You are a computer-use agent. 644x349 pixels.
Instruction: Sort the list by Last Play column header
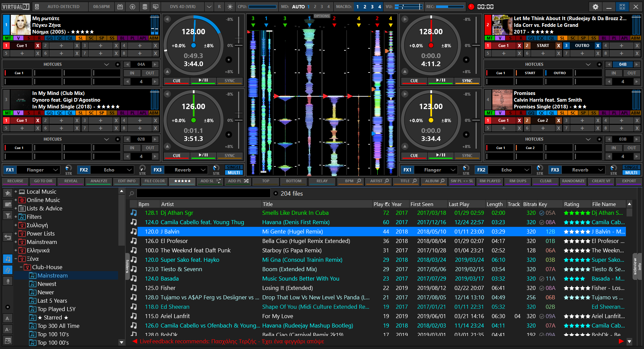(x=466, y=204)
